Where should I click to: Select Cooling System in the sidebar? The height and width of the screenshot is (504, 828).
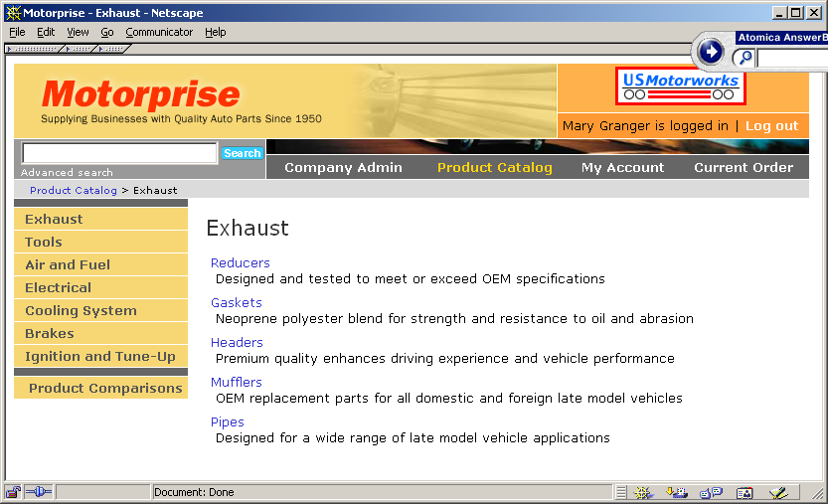click(x=100, y=310)
